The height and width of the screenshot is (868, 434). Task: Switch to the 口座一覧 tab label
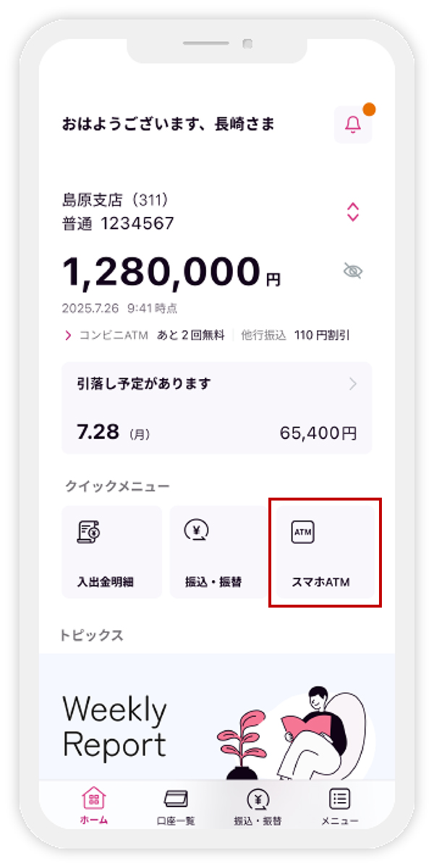[176, 821]
